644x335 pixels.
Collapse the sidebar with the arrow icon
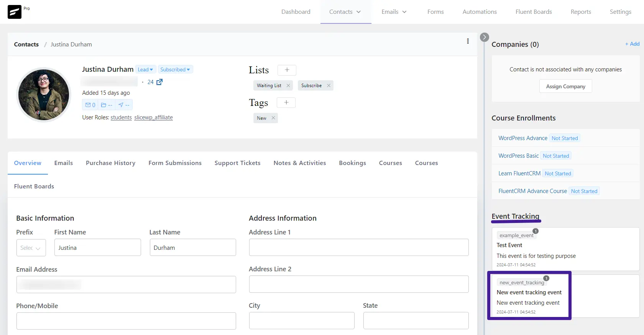[x=485, y=37]
